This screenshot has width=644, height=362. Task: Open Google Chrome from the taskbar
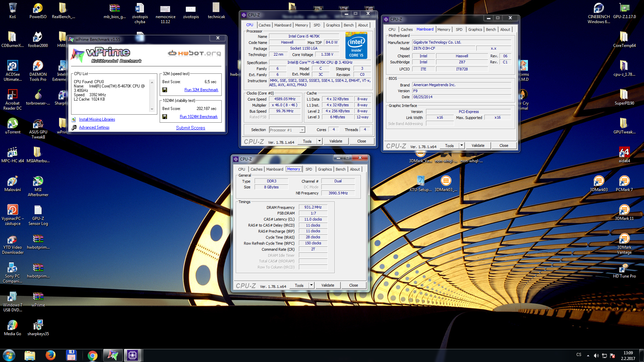(x=92, y=355)
